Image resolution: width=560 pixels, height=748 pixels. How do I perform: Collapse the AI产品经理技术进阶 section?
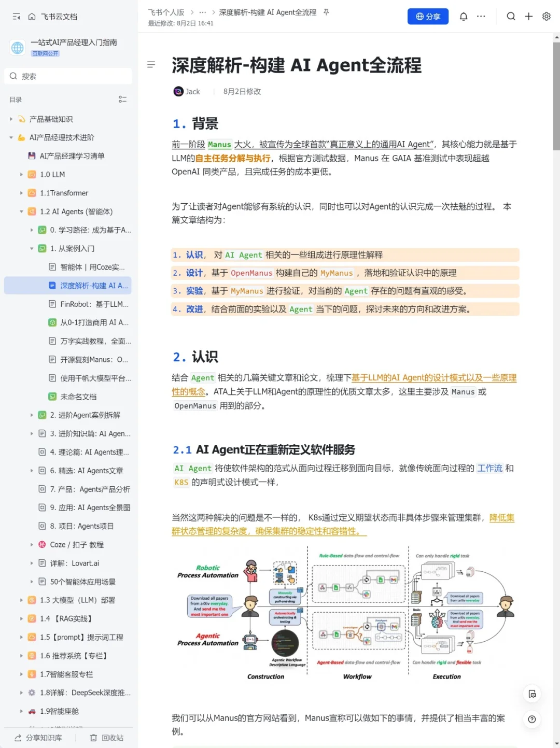(11, 137)
